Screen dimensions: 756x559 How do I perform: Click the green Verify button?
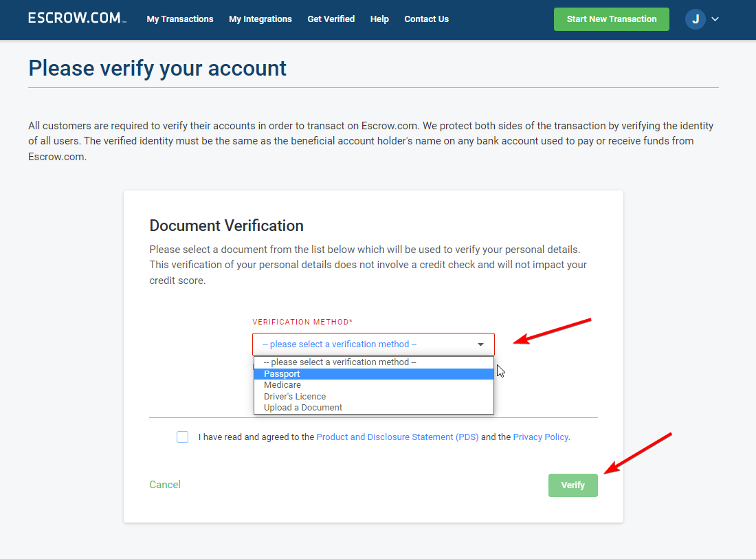[572, 485]
